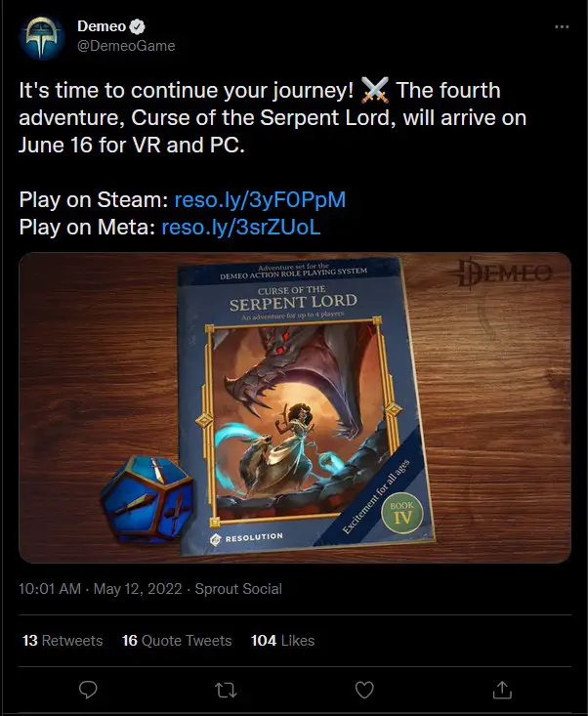Open the three-dot more options menu
Viewport: 588px width, 716px height.
pos(562,27)
